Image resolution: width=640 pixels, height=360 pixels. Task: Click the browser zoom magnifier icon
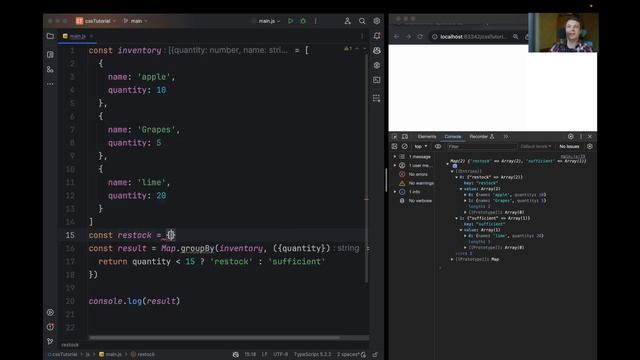(516, 37)
